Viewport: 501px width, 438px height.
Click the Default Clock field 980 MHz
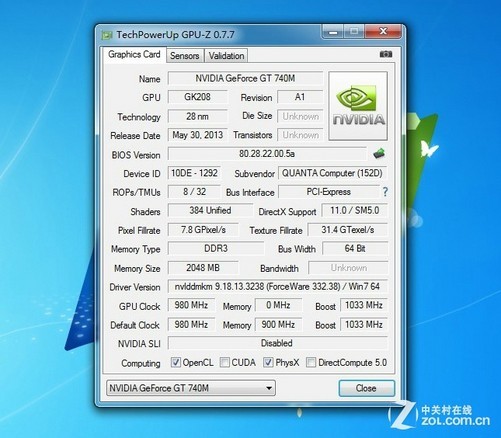click(191, 324)
